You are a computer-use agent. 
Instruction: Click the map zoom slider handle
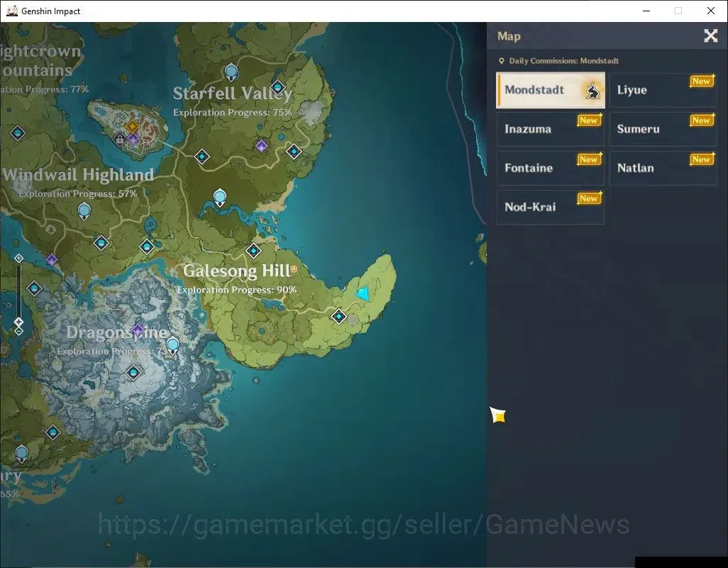(x=18, y=322)
